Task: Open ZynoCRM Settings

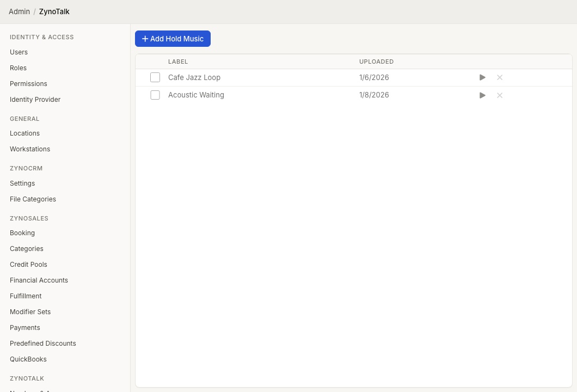Action: pyautogui.click(x=22, y=183)
